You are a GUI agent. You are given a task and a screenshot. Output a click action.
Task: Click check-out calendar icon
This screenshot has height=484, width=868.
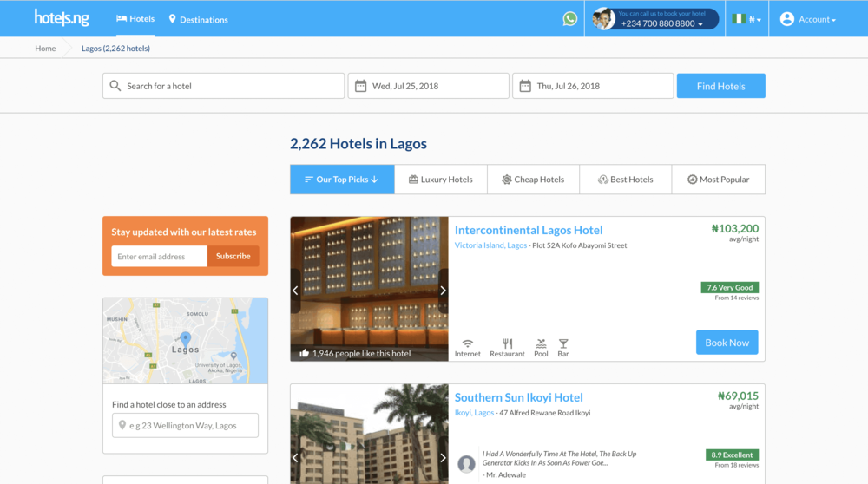[x=525, y=86]
